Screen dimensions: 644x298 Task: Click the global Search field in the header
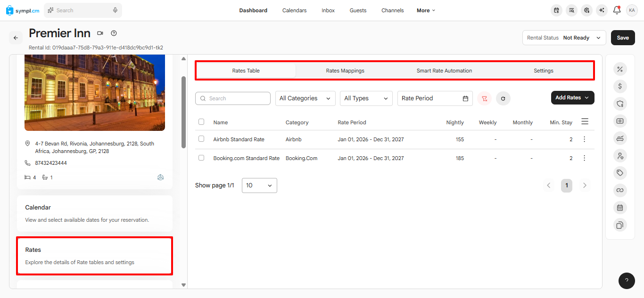click(x=83, y=10)
